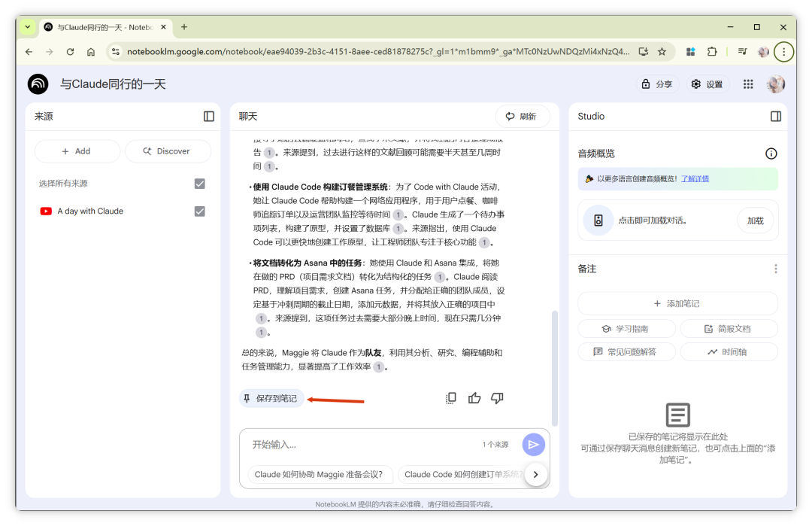Click the YouTube source icon

pyautogui.click(x=46, y=211)
